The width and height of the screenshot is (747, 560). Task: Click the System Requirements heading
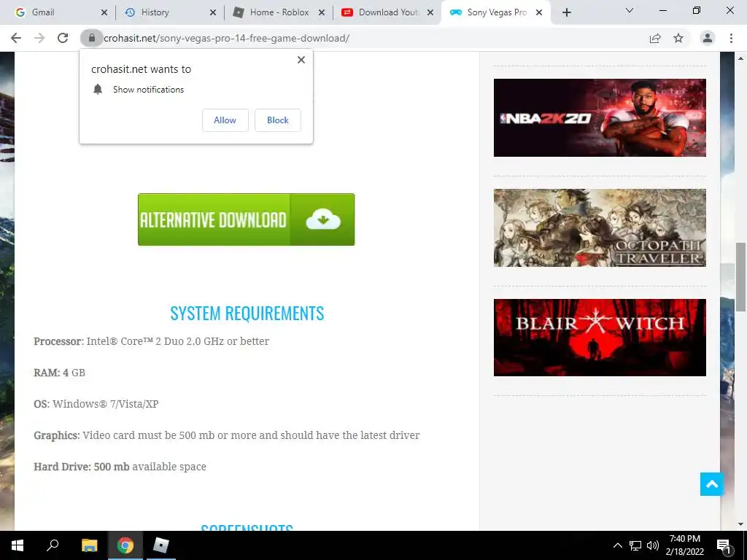[247, 314]
